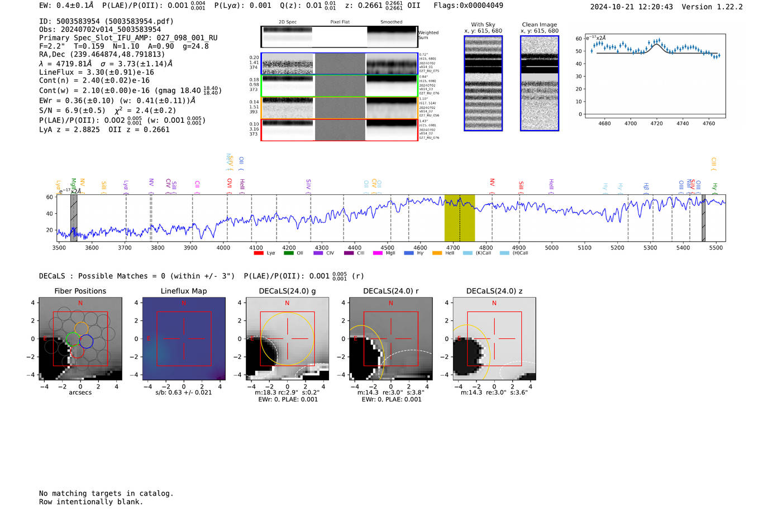The width and height of the screenshot is (782, 532).
Task: Click the orange CIII label at far right
Action: [x=713, y=164]
